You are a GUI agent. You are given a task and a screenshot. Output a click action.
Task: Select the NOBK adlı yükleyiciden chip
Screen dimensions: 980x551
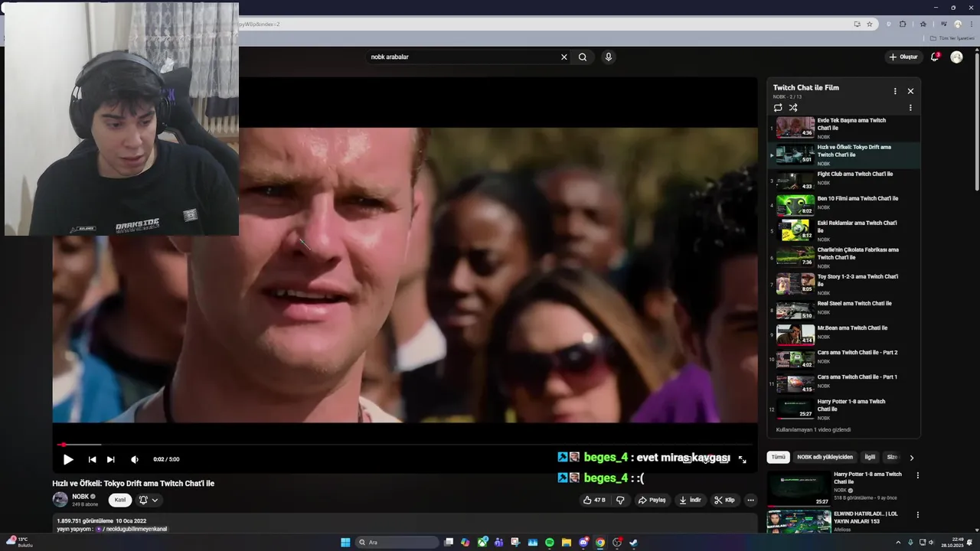825,457
